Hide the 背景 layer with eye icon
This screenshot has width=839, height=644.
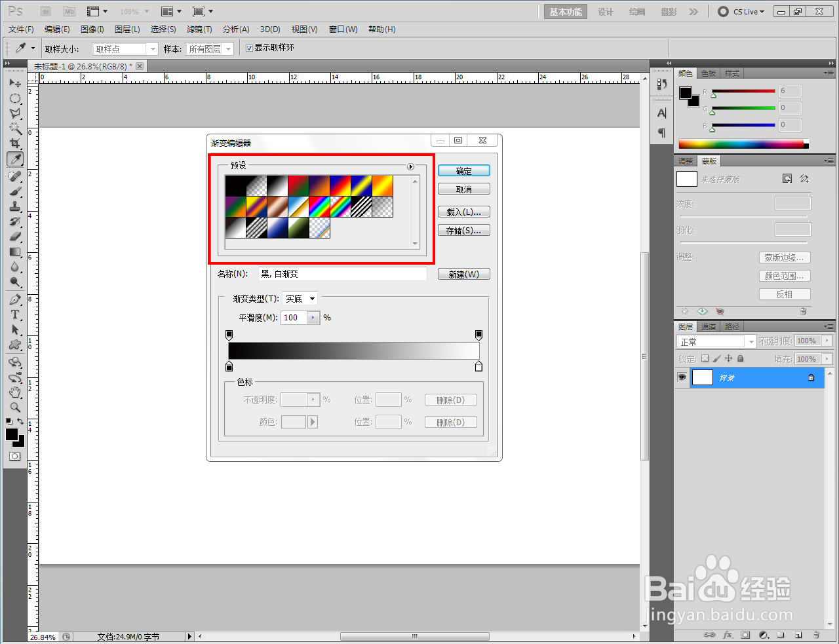682,377
